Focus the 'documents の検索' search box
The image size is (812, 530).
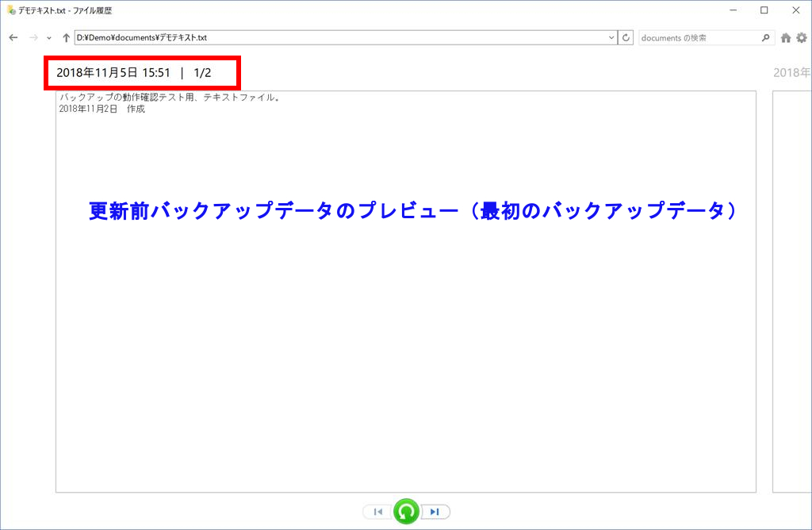click(x=698, y=37)
